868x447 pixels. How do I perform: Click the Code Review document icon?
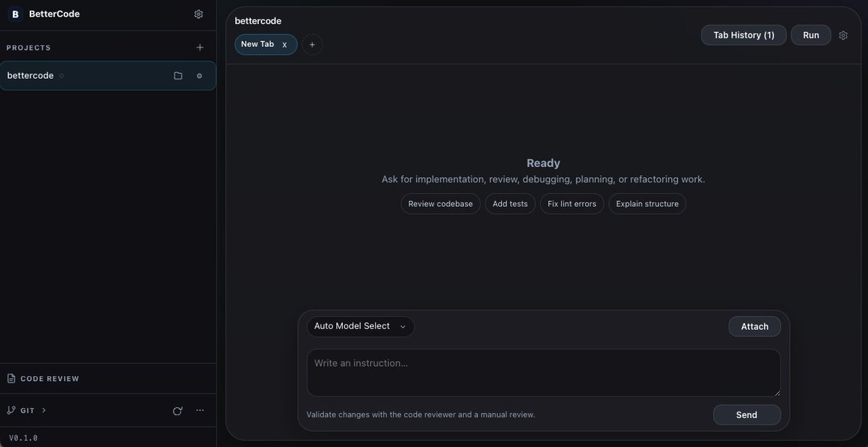click(x=11, y=378)
